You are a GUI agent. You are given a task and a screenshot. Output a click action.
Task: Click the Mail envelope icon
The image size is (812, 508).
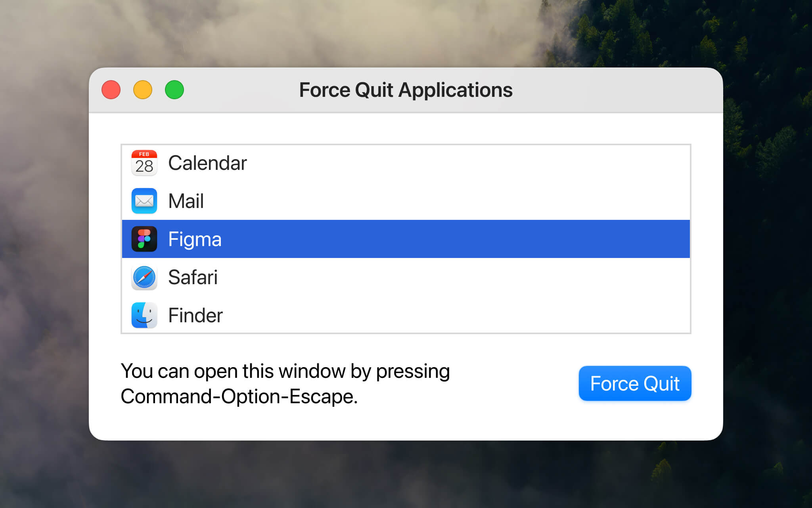tap(144, 201)
